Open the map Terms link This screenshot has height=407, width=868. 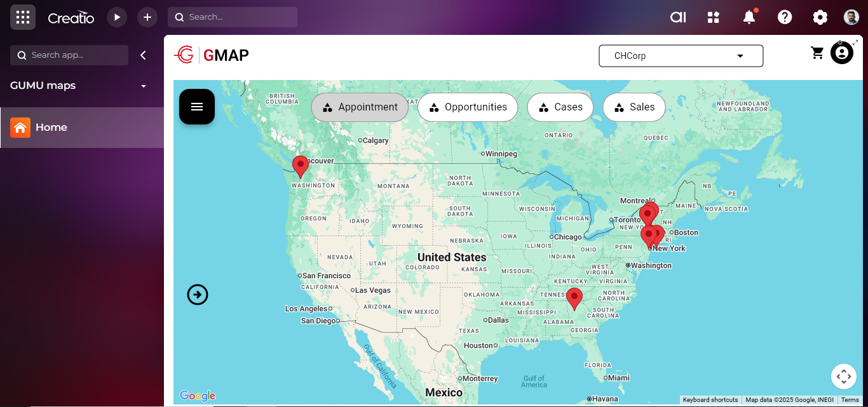[850, 400]
